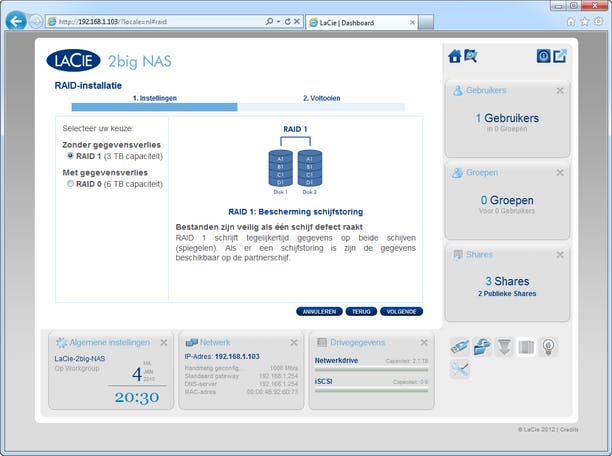Open a new browser tab

426,23
